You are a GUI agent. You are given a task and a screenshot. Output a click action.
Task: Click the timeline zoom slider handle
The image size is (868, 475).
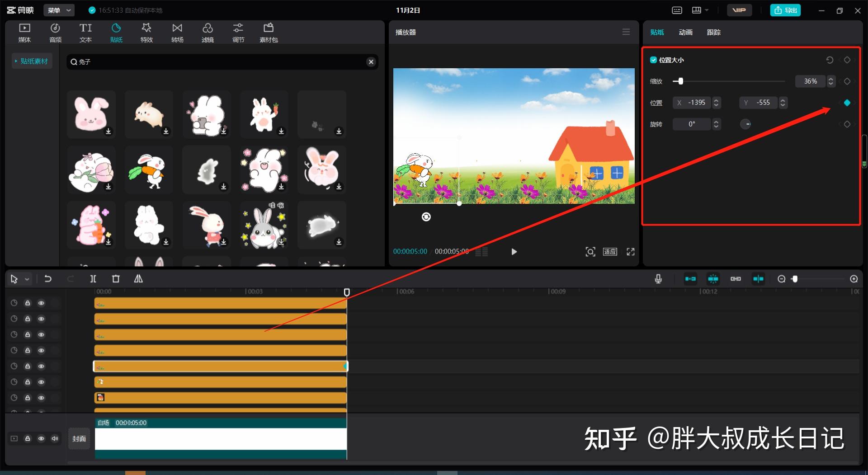[795, 279]
